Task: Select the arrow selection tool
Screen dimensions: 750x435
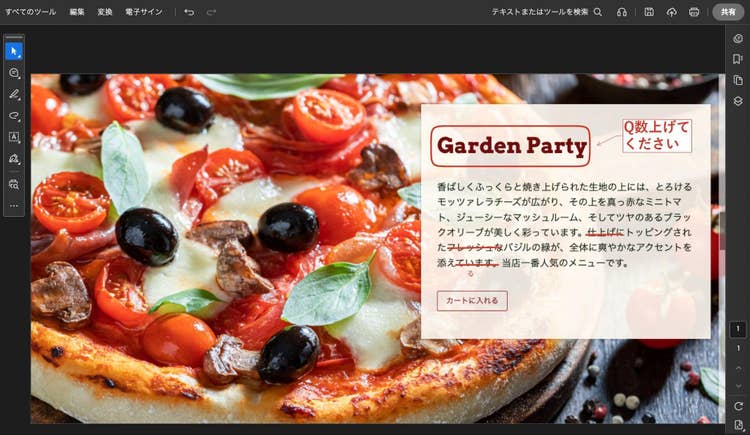Action: point(14,51)
